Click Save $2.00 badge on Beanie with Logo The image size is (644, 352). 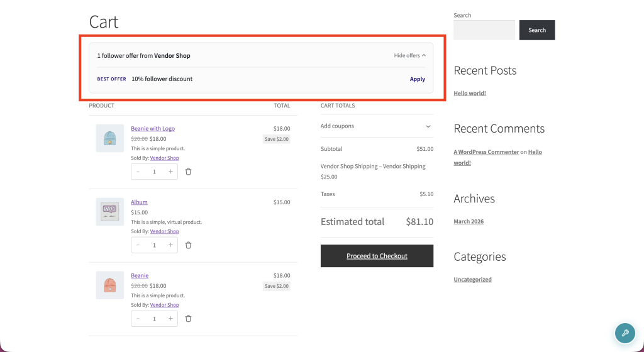(x=277, y=139)
